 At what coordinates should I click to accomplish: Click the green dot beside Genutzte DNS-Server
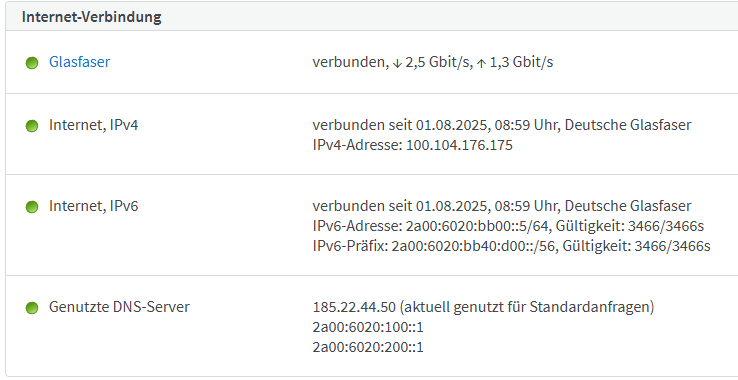click(x=32, y=308)
